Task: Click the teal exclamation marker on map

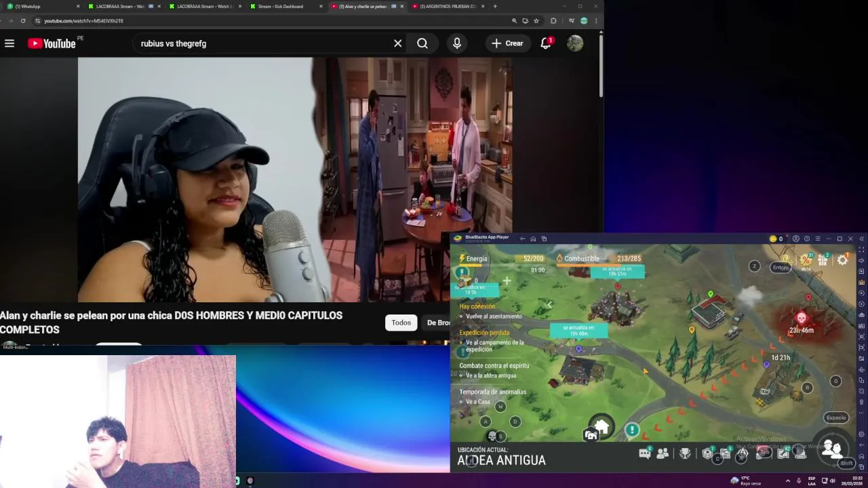Action: coord(632,430)
